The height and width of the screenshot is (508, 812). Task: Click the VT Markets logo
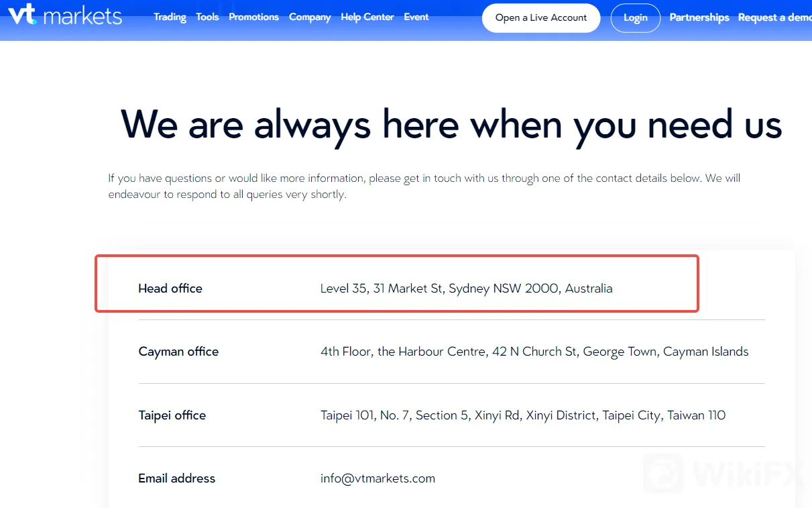click(x=65, y=15)
